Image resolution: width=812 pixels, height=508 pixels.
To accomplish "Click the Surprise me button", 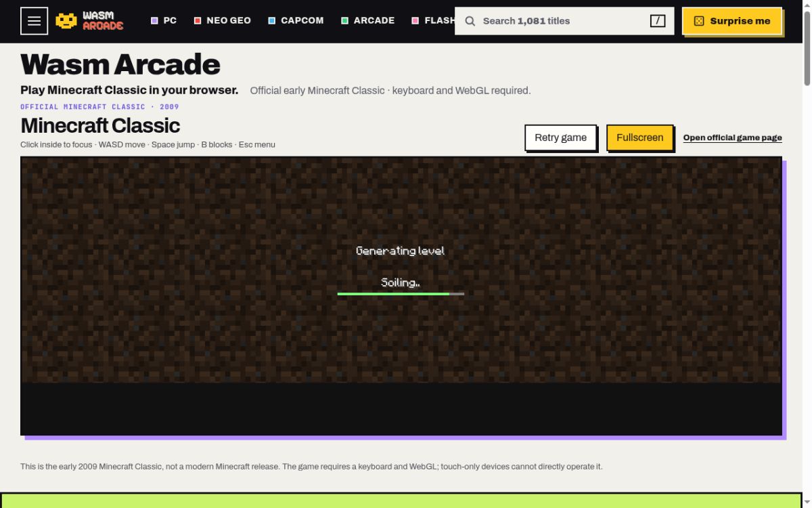I will [732, 21].
